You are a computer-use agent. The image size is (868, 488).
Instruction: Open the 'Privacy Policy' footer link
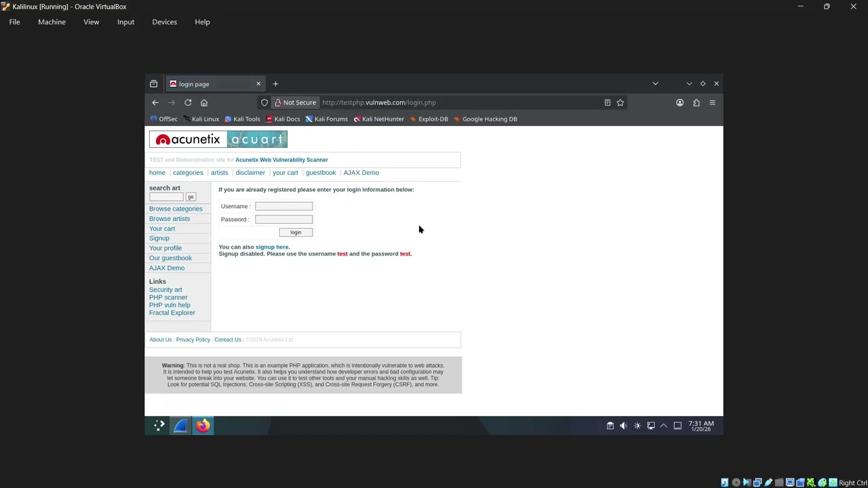click(193, 340)
